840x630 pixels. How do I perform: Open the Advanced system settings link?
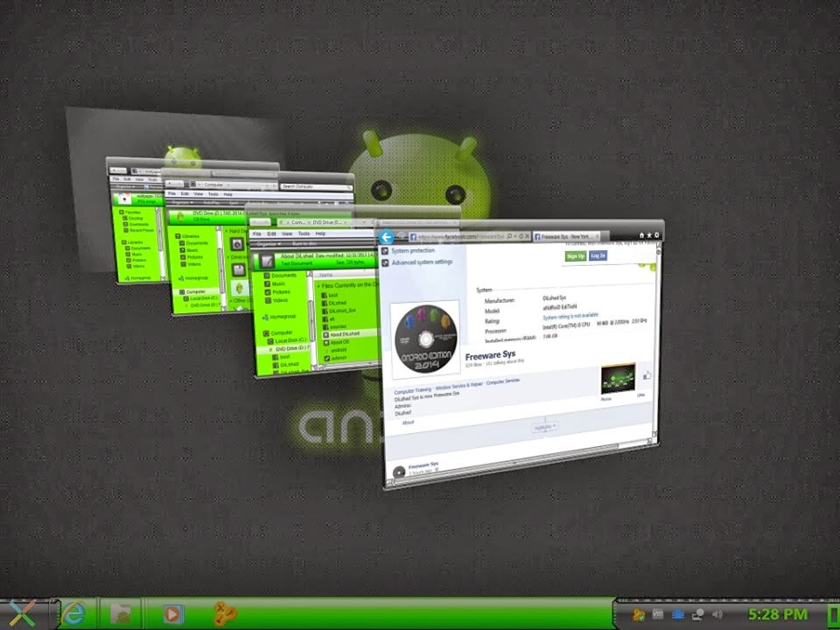(422, 262)
